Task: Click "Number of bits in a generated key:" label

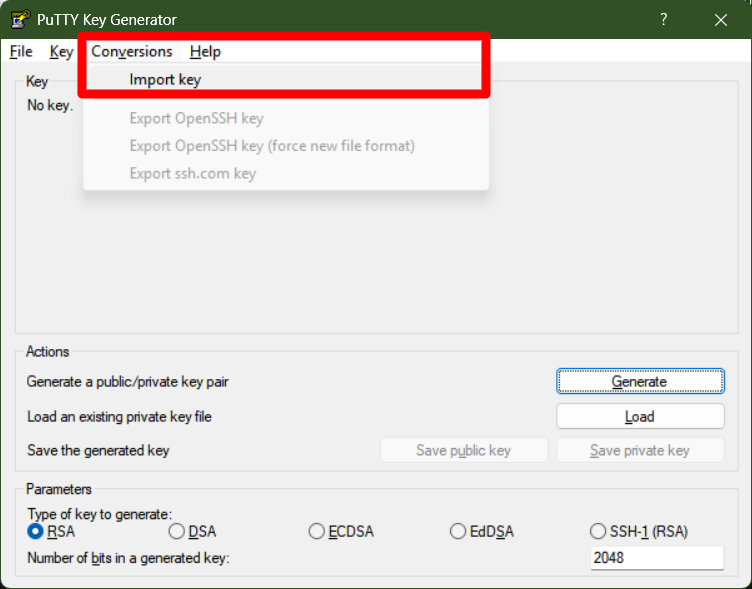Action: pos(128,558)
